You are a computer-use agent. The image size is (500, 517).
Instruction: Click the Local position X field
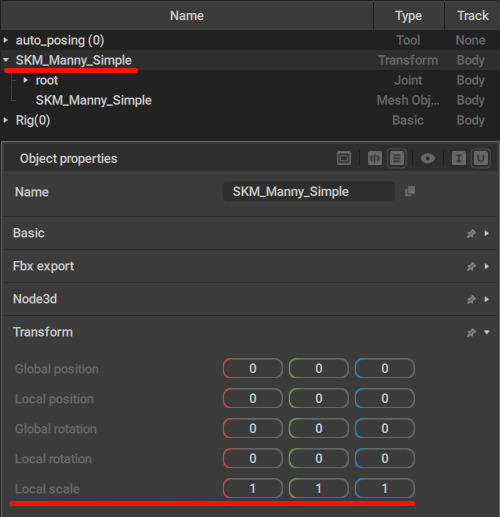253,398
